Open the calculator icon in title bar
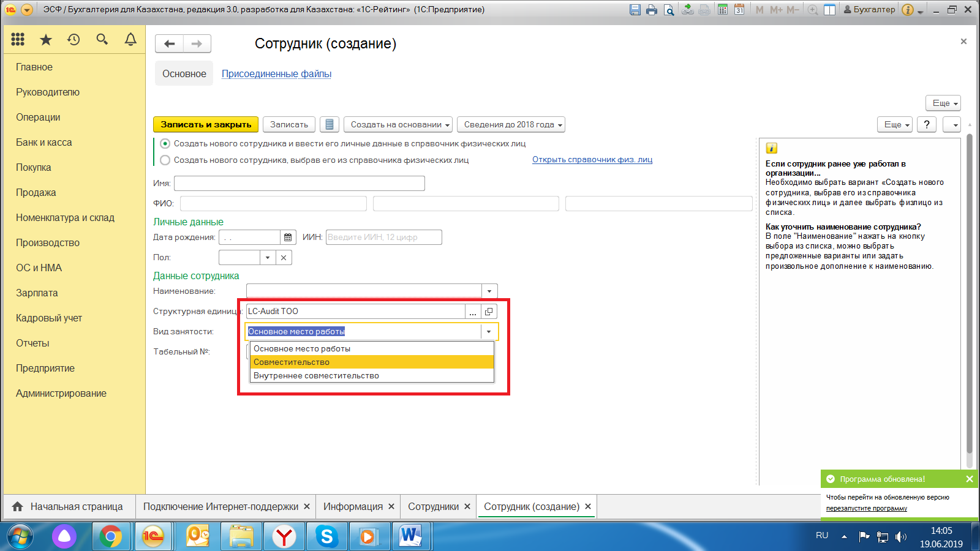This screenshot has width=980, height=551. click(723, 10)
